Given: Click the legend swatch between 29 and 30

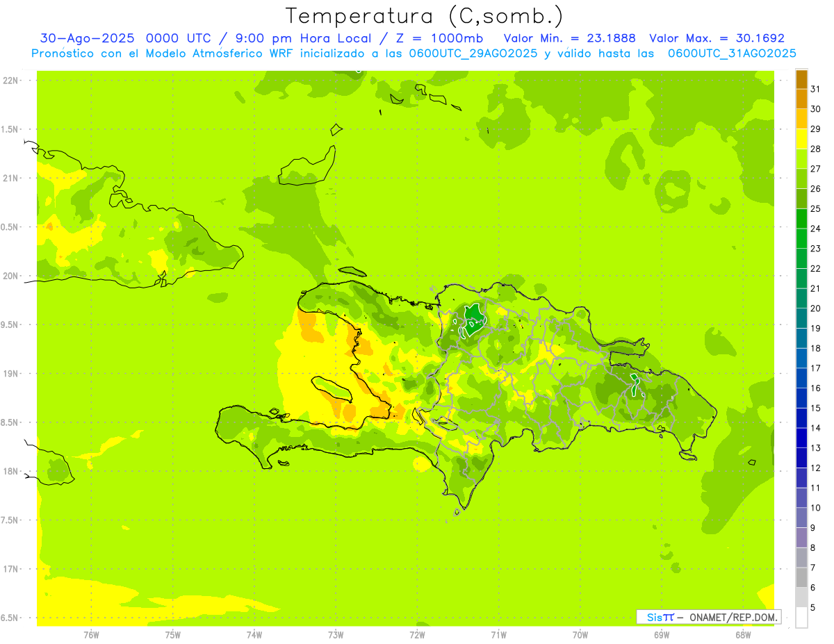Looking at the screenshot, I should pos(801,119).
